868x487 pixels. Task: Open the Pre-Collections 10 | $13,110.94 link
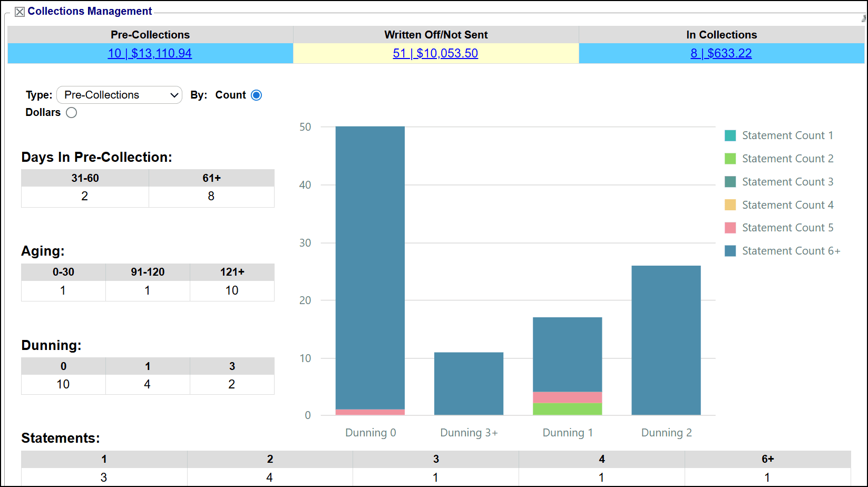150,53
